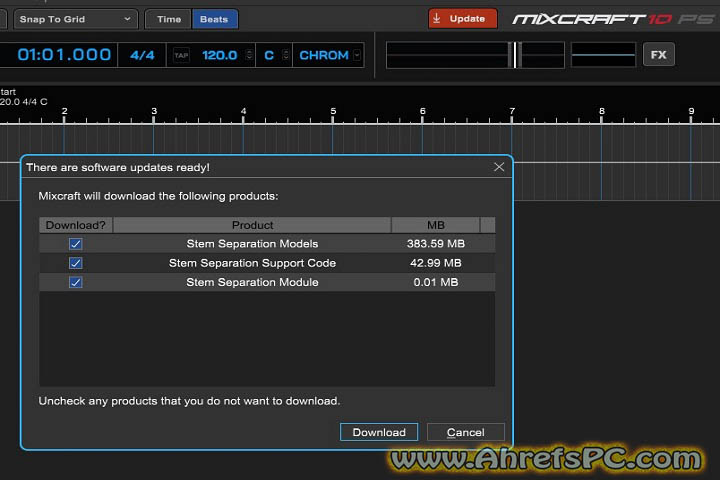Click the TAP tempo button

181,56
